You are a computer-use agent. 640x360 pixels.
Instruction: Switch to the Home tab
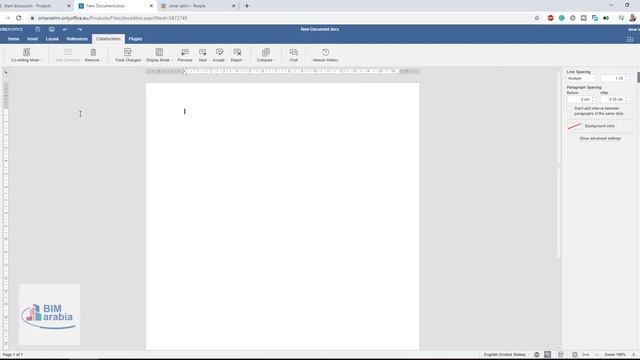13,39
